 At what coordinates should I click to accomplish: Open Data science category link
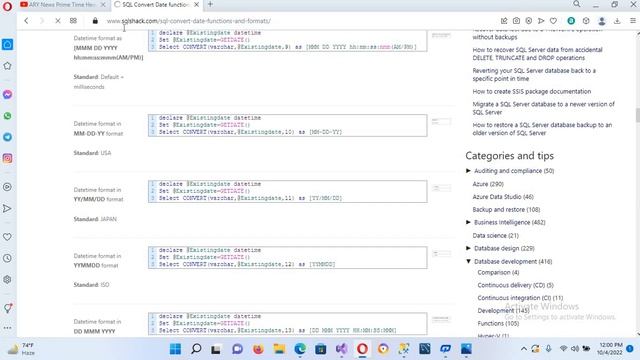coord(496,236)
